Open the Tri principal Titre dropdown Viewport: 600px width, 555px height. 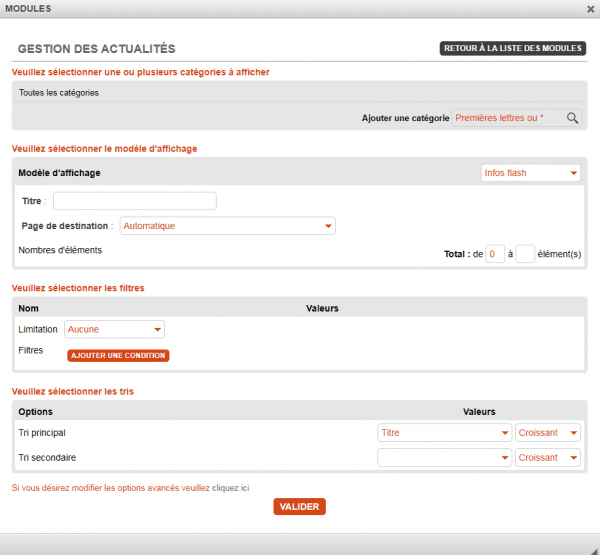tap(444, 433)
